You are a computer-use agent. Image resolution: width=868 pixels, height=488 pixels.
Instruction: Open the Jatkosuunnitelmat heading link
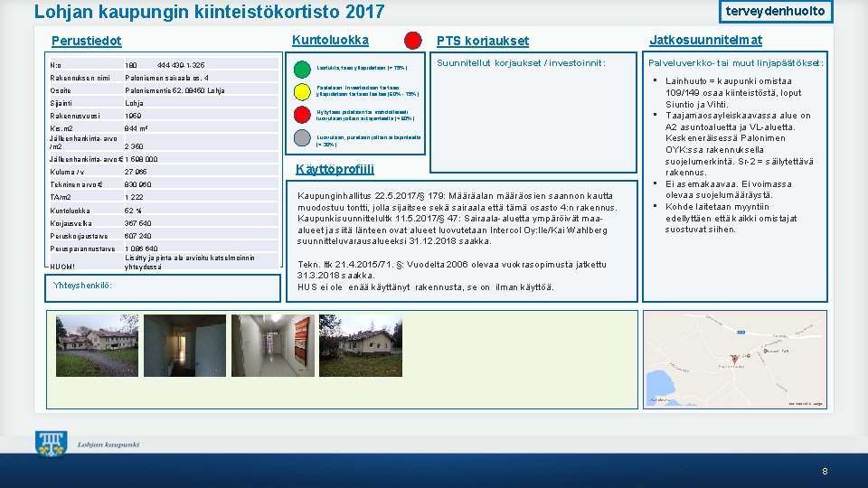705,40
